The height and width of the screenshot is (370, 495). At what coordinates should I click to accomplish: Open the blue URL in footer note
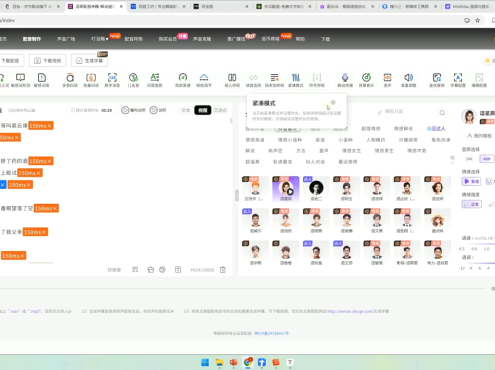350,311
